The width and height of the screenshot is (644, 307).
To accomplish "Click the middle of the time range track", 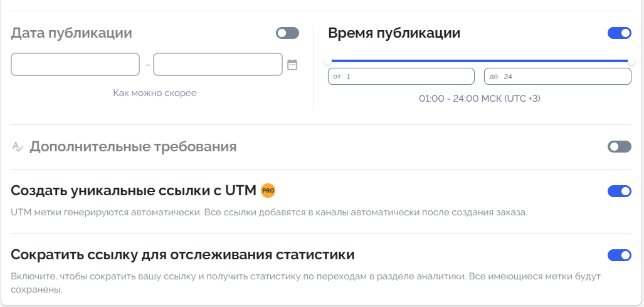I will [479, 61].
